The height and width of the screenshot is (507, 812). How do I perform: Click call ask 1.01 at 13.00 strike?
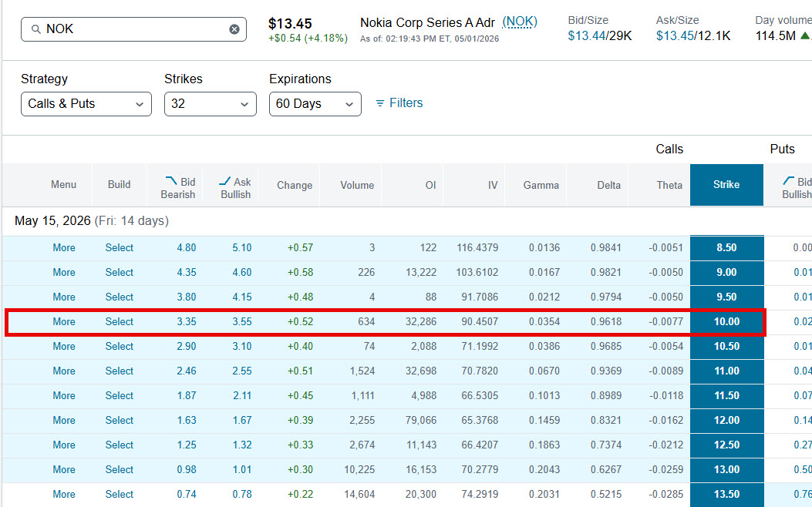[242, 470]
